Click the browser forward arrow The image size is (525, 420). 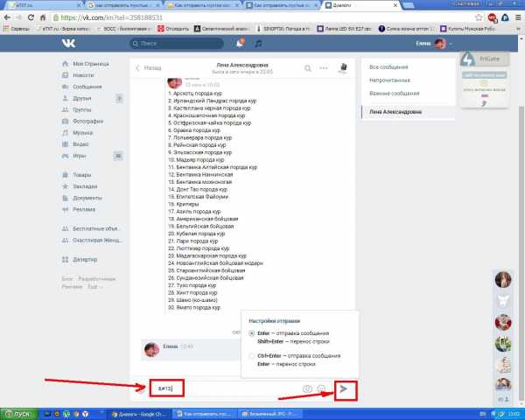click(x=18, y=17)
